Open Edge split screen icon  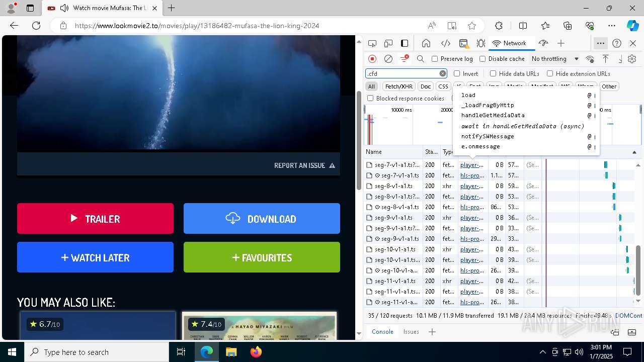click(523, 26)
